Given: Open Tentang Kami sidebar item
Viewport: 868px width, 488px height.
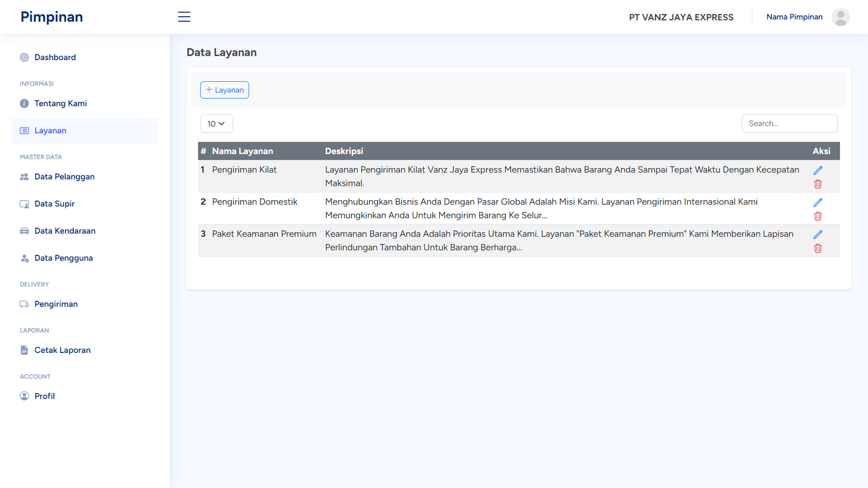Looking at the screenshot, I should [x=60, y=104].
